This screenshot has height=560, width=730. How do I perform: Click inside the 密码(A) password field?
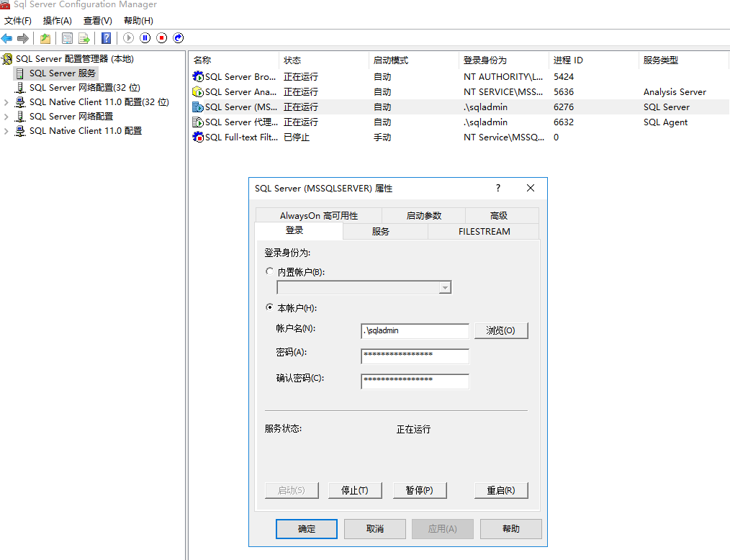(x=414, y=356)
